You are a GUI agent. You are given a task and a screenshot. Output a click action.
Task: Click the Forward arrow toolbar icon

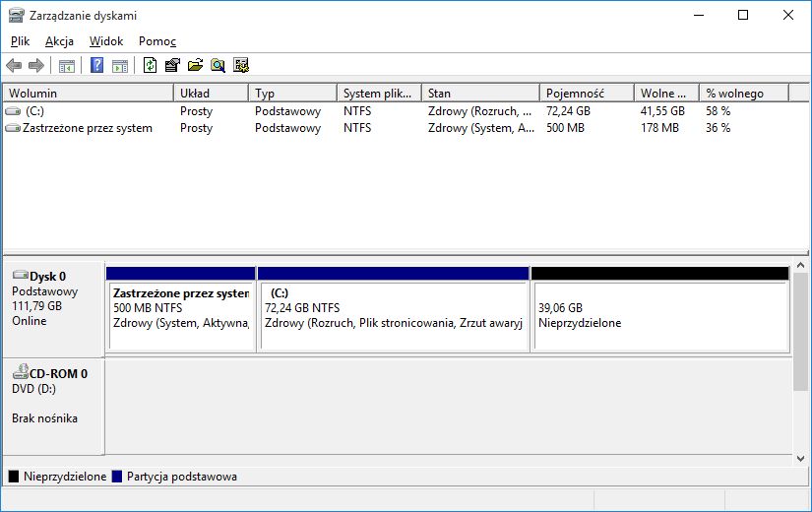tap(36, 65)
